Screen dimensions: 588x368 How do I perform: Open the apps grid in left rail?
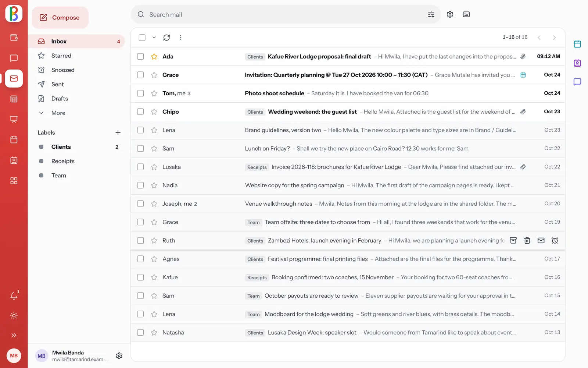[x=14, y=181]
